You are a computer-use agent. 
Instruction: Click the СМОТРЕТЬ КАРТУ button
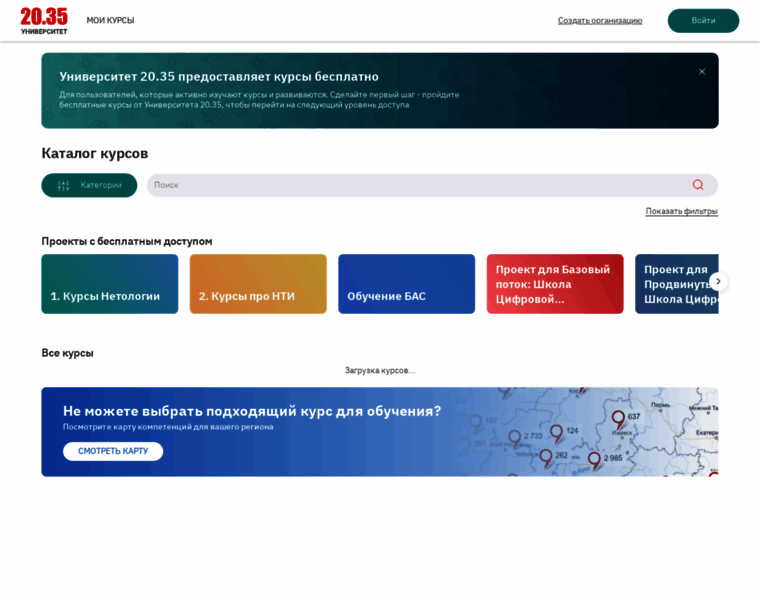point(113,451)
